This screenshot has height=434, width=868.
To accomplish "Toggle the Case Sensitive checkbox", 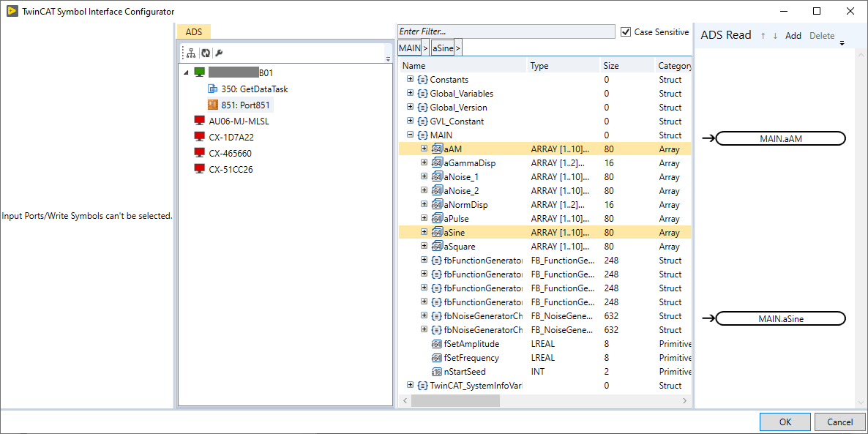I will pyautogui.click(x=626, y=32).
